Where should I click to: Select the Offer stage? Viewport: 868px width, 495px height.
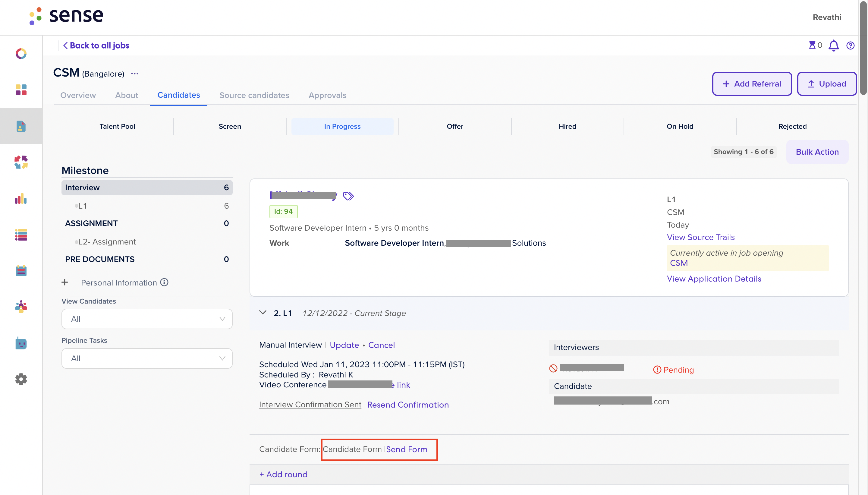(455, 127)
